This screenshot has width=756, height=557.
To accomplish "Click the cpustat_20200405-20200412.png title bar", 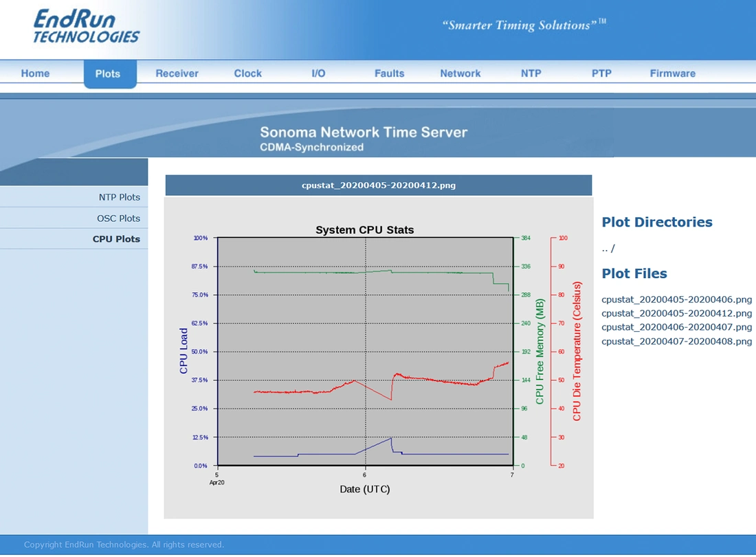I will pos(379,185).
